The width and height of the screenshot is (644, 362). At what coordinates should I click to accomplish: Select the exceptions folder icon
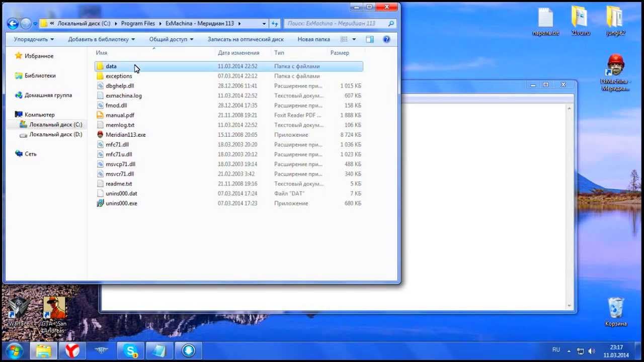pos(100,76)
